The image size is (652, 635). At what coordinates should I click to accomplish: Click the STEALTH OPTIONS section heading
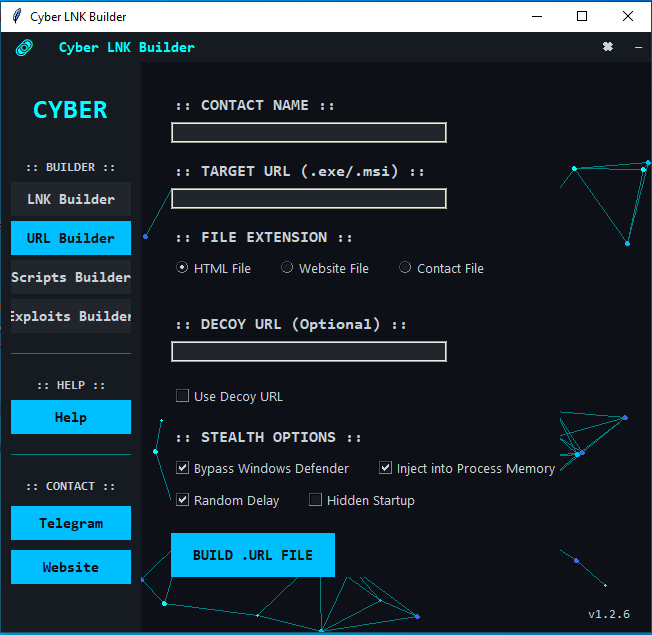(x=268, y=437)
